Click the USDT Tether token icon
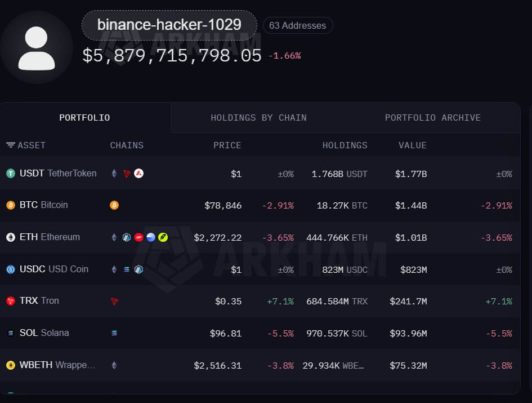532x403 pixels. (11, 174)
